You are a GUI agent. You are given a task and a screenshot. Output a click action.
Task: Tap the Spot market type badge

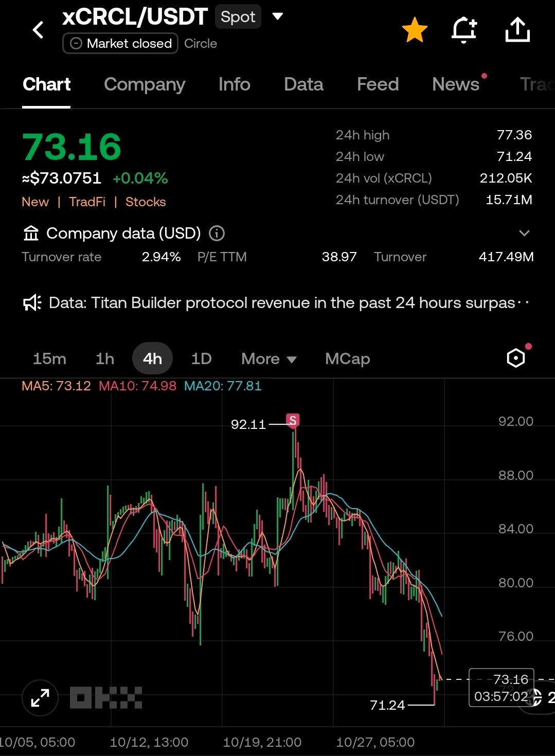238,16
